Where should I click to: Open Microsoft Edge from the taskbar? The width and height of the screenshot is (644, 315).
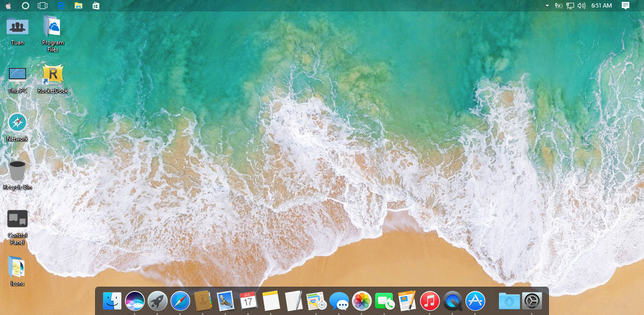click(61, 6)
